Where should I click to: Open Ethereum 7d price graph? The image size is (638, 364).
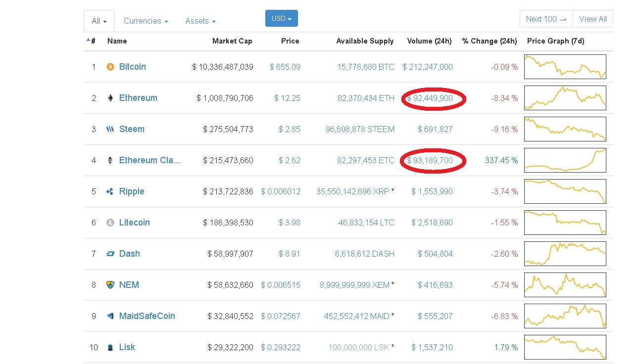(x=565, y=98)
